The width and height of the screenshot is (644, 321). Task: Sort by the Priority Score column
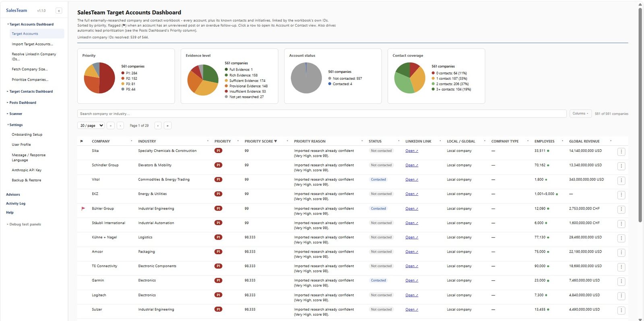point(260,141)
